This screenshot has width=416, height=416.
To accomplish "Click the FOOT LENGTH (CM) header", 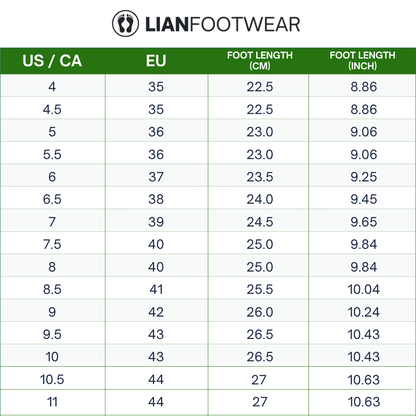I will [260, 60].
